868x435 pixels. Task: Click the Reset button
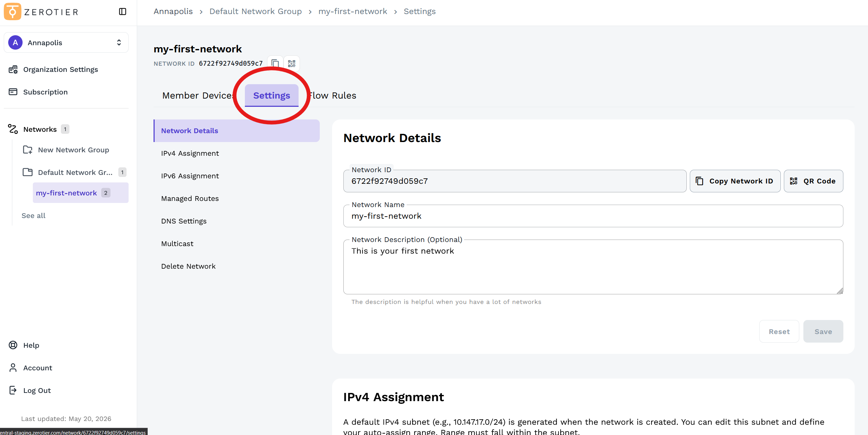click(x=779, y=332)
